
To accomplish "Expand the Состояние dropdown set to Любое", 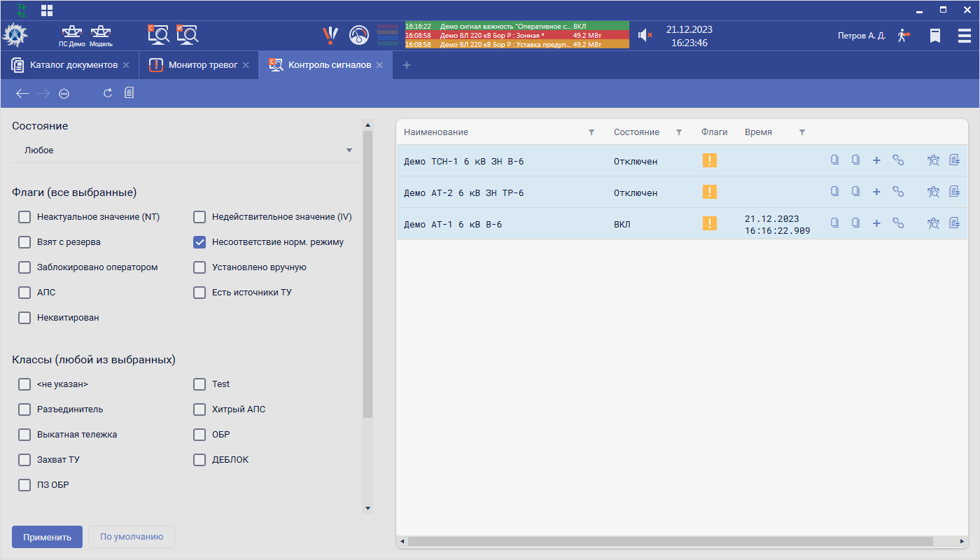I will (x=187, y=150).
